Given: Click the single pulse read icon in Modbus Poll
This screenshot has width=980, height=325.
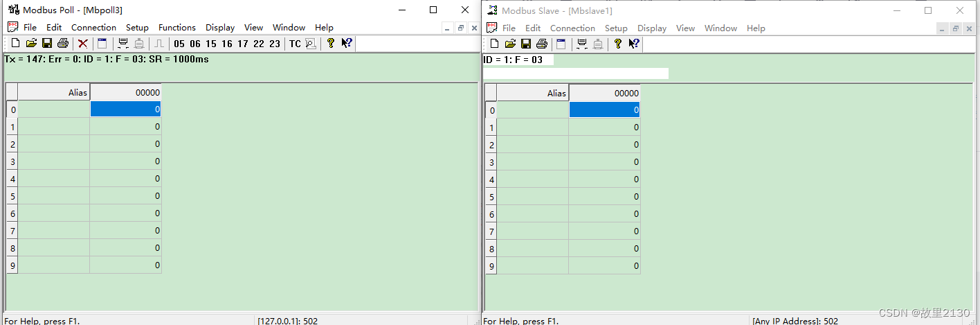Looking at the screenshot, I should pos(158,44).
